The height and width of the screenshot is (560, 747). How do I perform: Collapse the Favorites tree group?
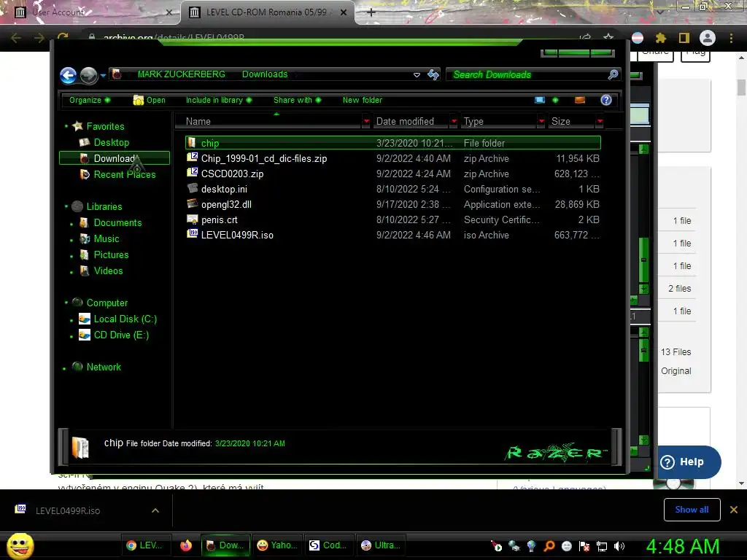[x=66, y=126]
